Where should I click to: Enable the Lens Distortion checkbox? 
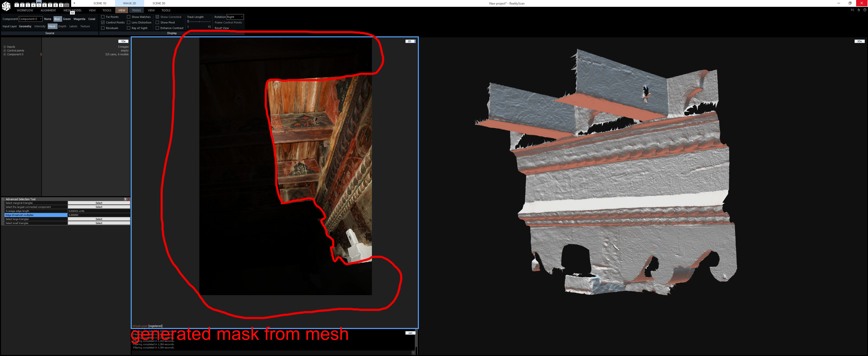point(128,22)
